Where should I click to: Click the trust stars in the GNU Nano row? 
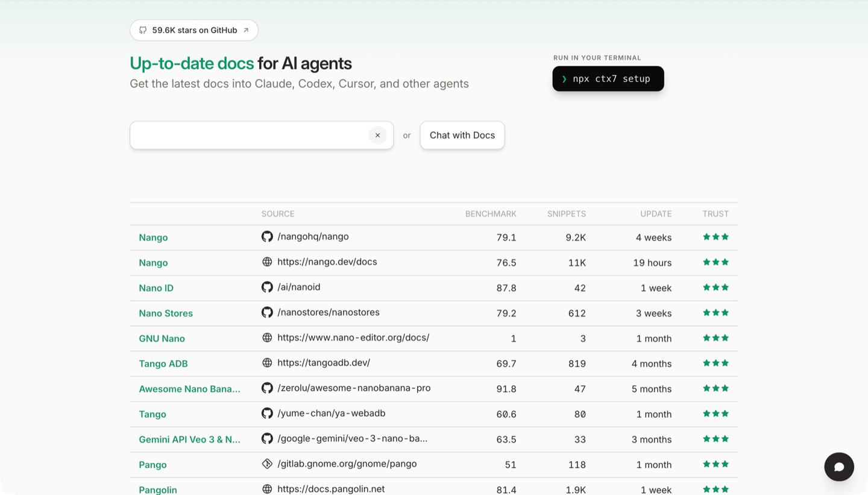pyautogui.click(x=715, y=338)
